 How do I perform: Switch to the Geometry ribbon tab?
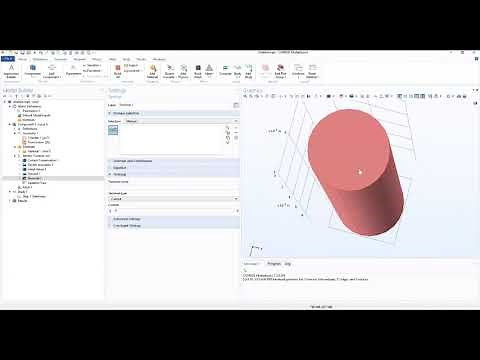tap(61, 59)
